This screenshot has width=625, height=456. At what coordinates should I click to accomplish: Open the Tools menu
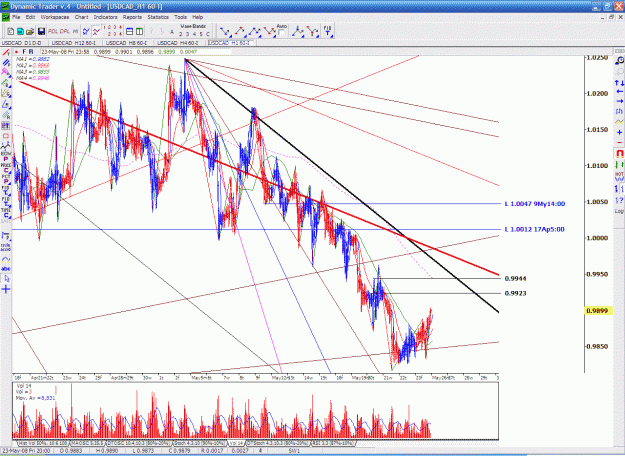pyautogui.click(x=180, y=17)
